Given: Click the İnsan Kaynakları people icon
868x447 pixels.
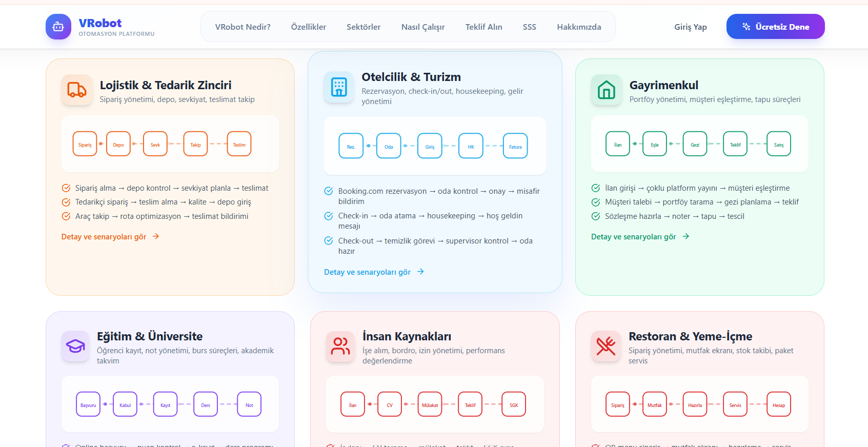Looking at the screenshot, I should click(340, 347).
